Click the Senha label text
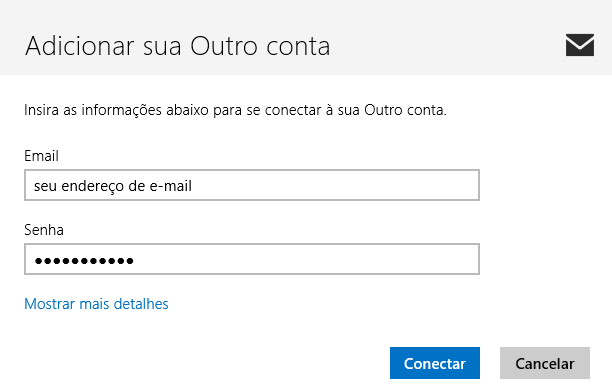 point(44,230)
